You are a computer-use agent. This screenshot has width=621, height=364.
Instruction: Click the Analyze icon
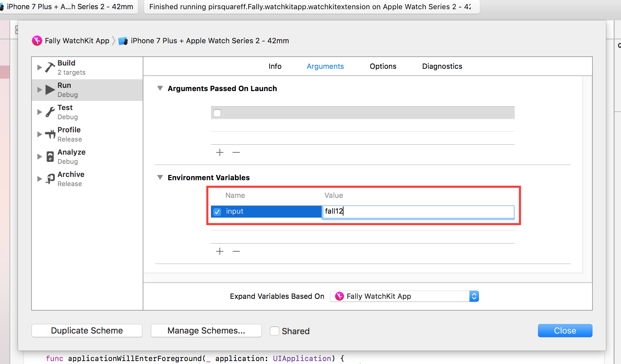pos(50,157)
